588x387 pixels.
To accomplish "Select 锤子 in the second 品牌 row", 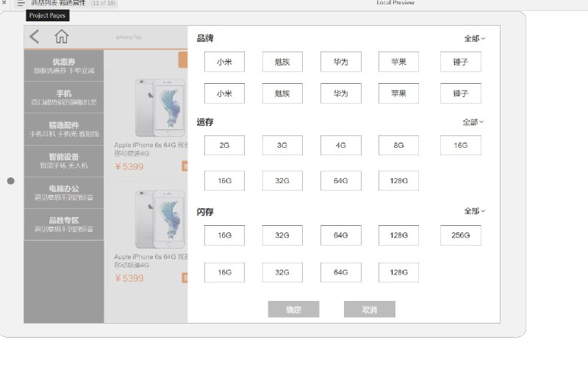I will click(461, 93).
